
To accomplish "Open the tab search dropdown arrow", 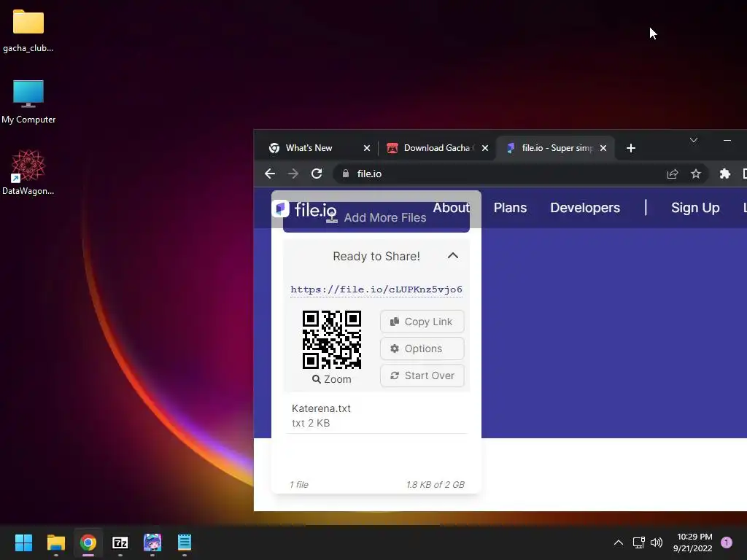I will pos(694,140).
